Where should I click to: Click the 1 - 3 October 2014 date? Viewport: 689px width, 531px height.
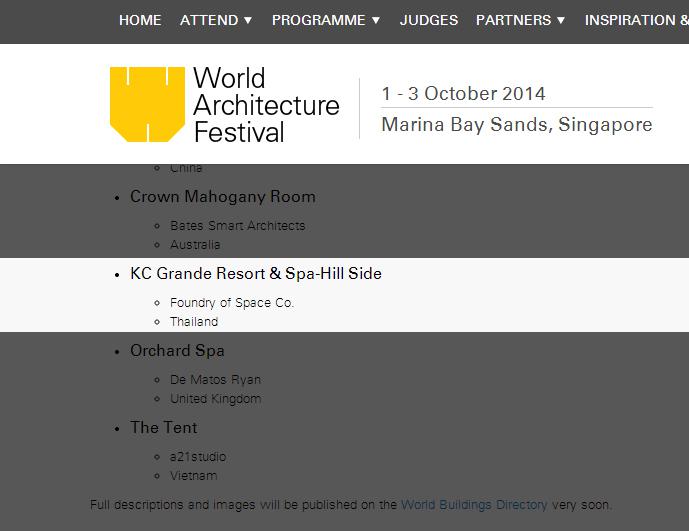(x=463, y=94)
